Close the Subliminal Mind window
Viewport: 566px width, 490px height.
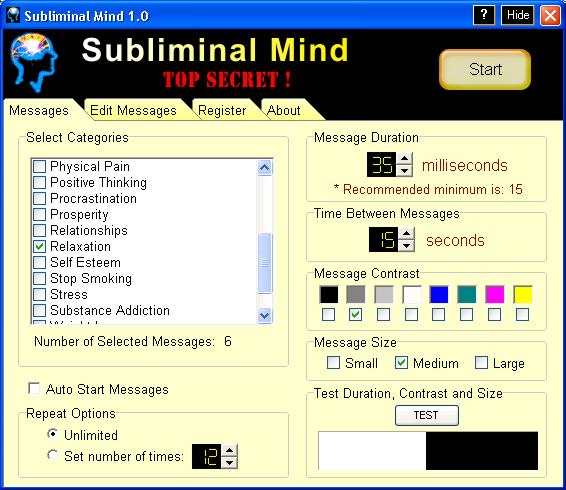tap(550, 15)
